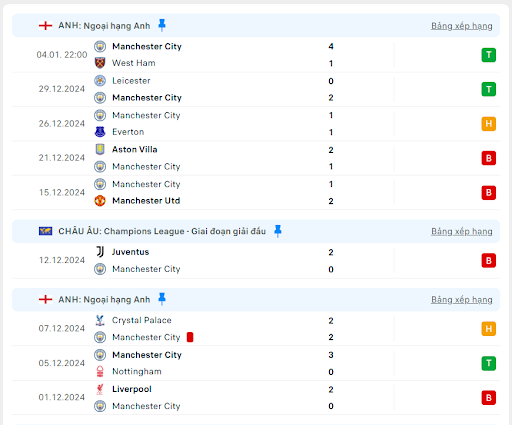512x425 pixels.
Task: Click the red card icon next to Manchester City
Action: pyautogui.click(x=190, y=337)
